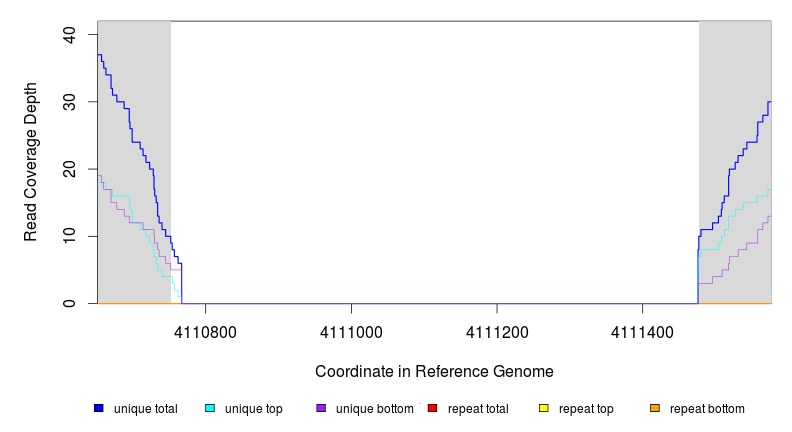Select the "repeat bottom" legend label
The image size is (792, 432).
[x=707, y=409]
